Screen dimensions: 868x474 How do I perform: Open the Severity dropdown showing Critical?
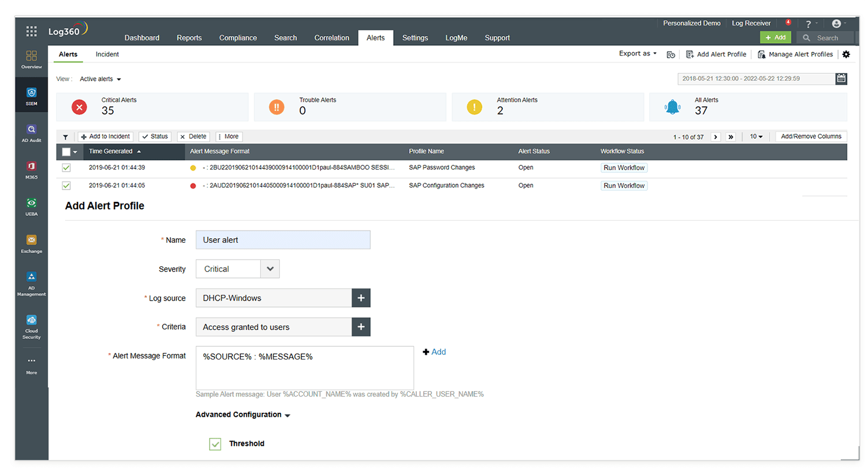[237, 269]
